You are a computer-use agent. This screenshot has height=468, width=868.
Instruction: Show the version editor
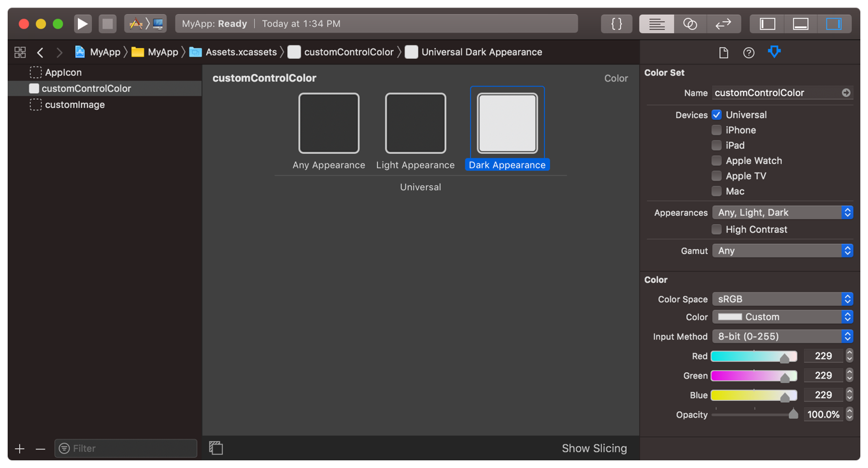(x=723, y=24)
